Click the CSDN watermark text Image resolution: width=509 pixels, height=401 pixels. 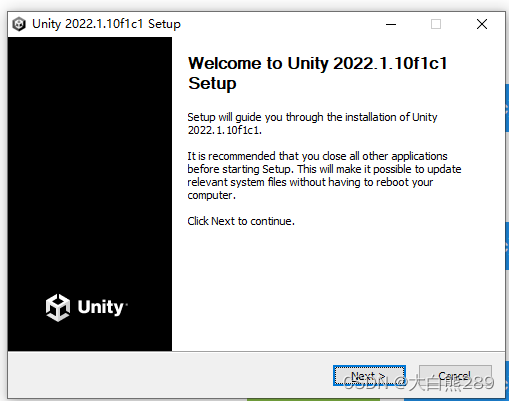[418, 383]
